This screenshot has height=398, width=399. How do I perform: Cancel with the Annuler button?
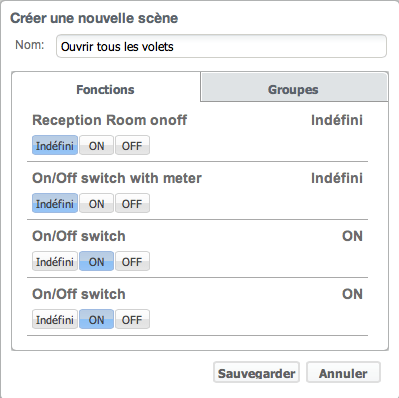tap(343, 373)
